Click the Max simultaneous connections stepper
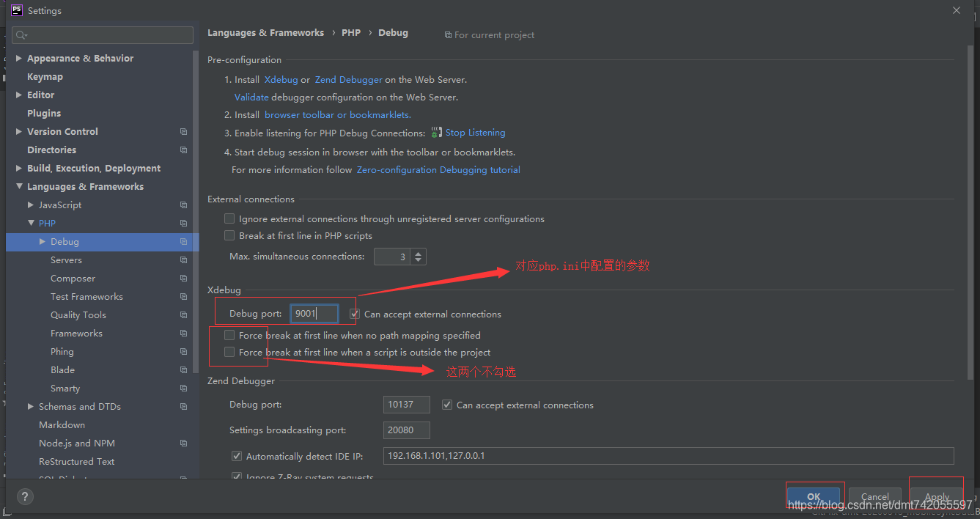 coord(419,257)
